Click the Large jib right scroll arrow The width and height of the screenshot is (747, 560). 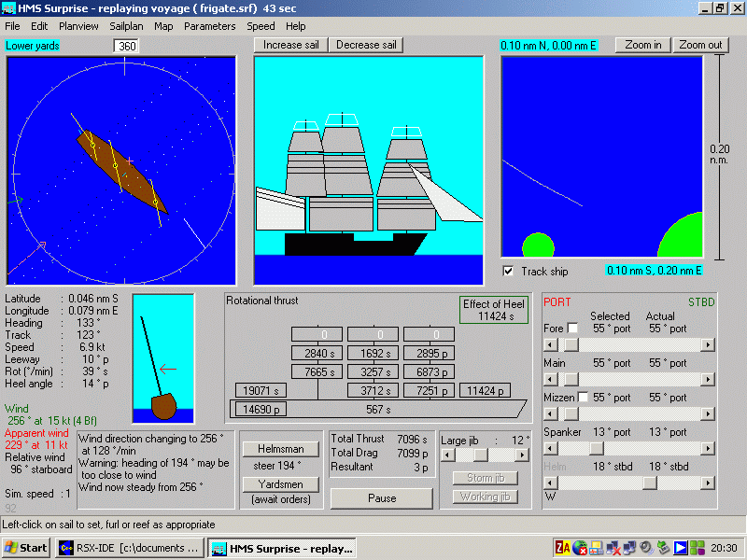tap(522, 455)
